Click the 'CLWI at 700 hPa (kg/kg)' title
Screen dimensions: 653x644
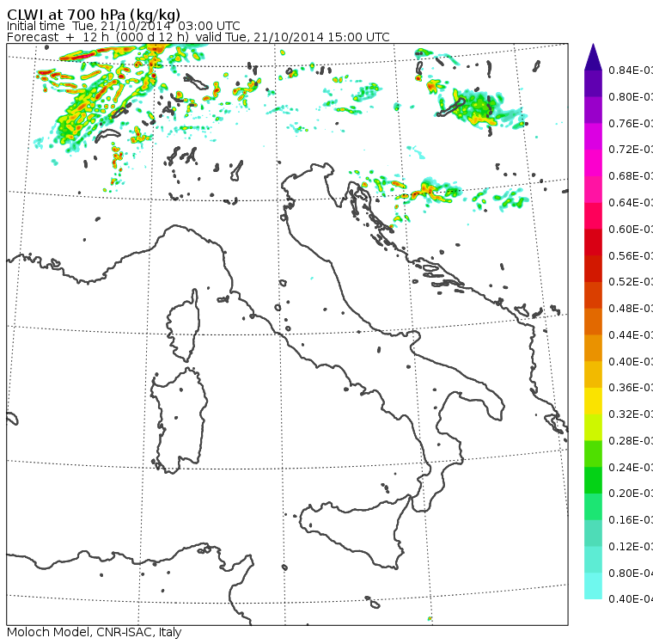94,15
